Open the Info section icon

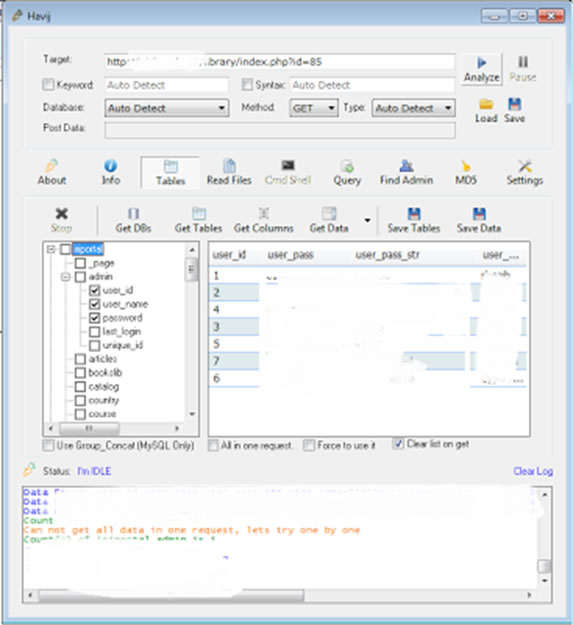point(110,166)
